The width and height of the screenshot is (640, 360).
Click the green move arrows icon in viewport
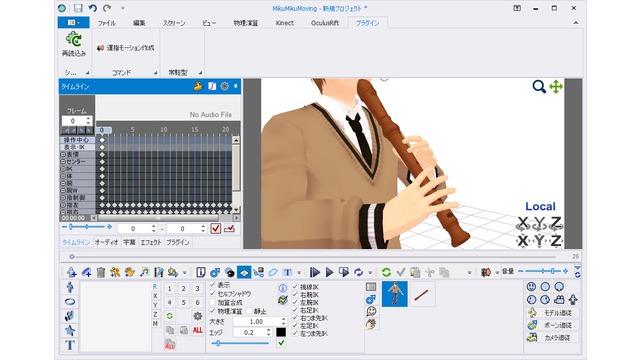[556, 87]
